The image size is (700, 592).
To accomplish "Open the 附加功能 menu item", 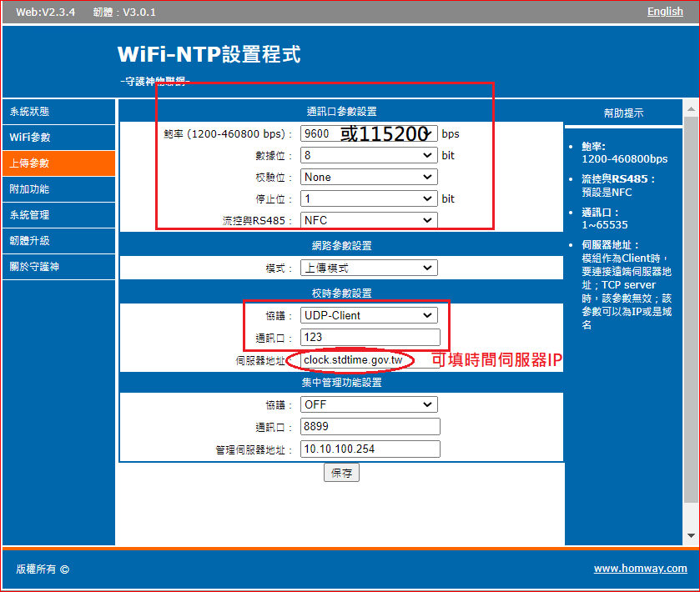I will 58,189.
